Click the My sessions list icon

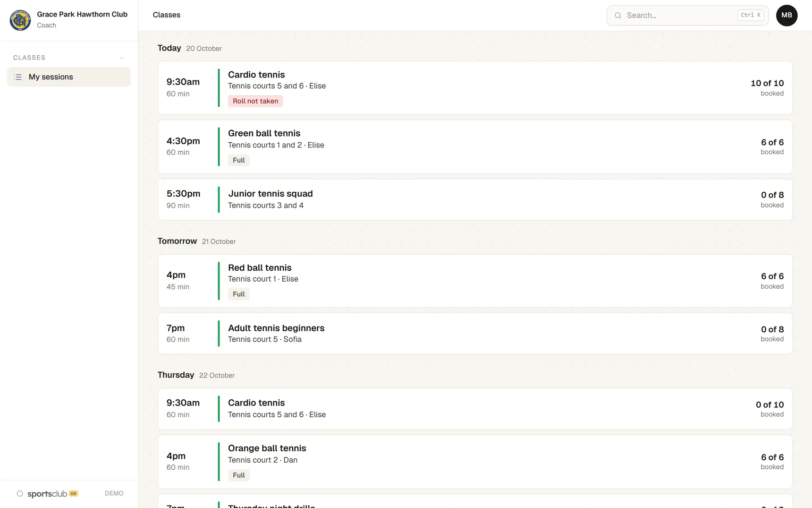(18, 77)
